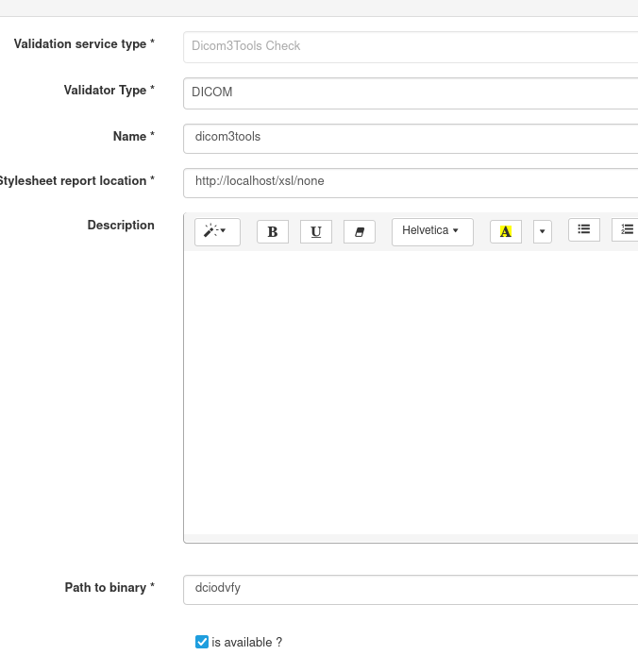Open the Validator Type DICOM dropdown
This screenshot has width=638, height=672.
[411, 92]
